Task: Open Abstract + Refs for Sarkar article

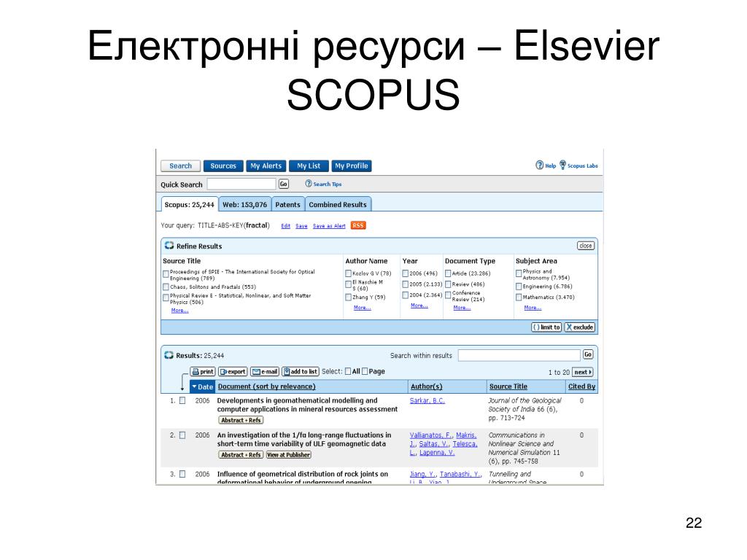Action: [241, 420]
